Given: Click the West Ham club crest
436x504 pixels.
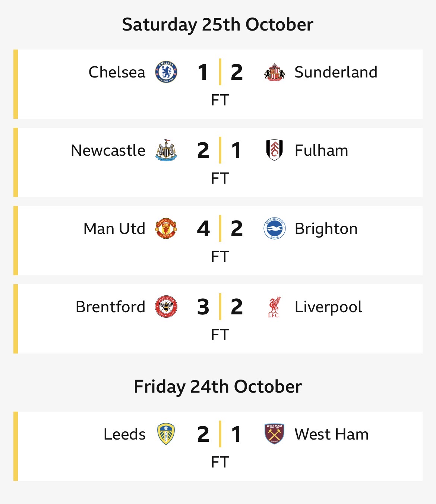Looking at the screenshot, I should pyautogui.click(x=274, y=434).
